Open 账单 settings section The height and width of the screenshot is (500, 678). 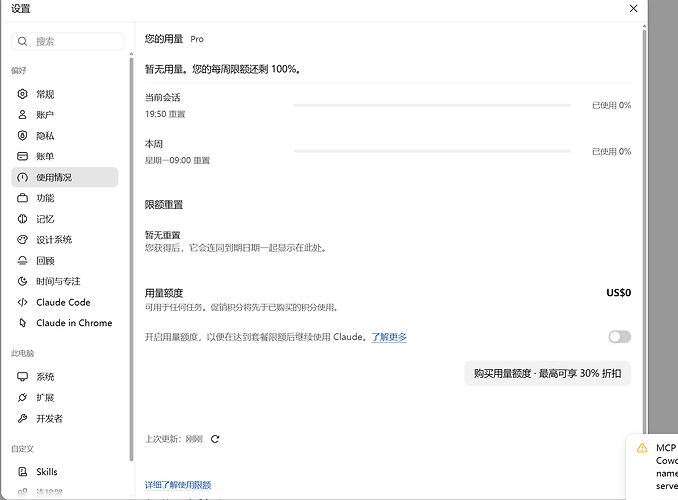pyautogui.click(x=64, y=156)
